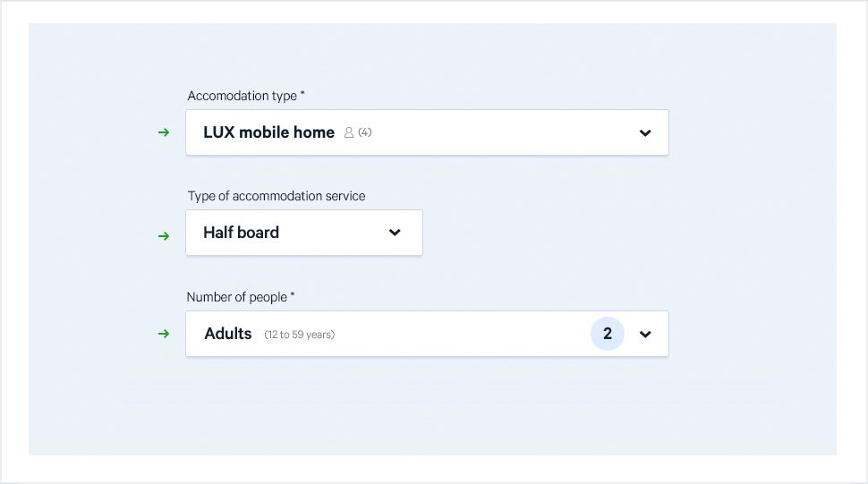Viewport: 868px width, 484px height.
Task: Click the "(4)" capacity number text
Action: point(365,132)
